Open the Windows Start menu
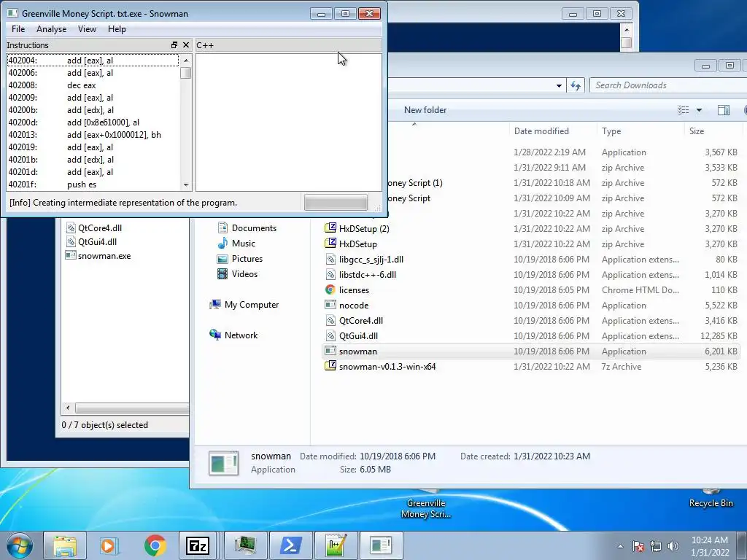 point(20,545)
